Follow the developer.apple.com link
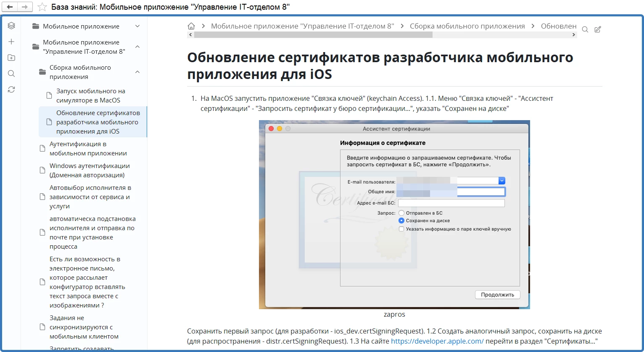The image size is (644, 352). coord(437,341)
